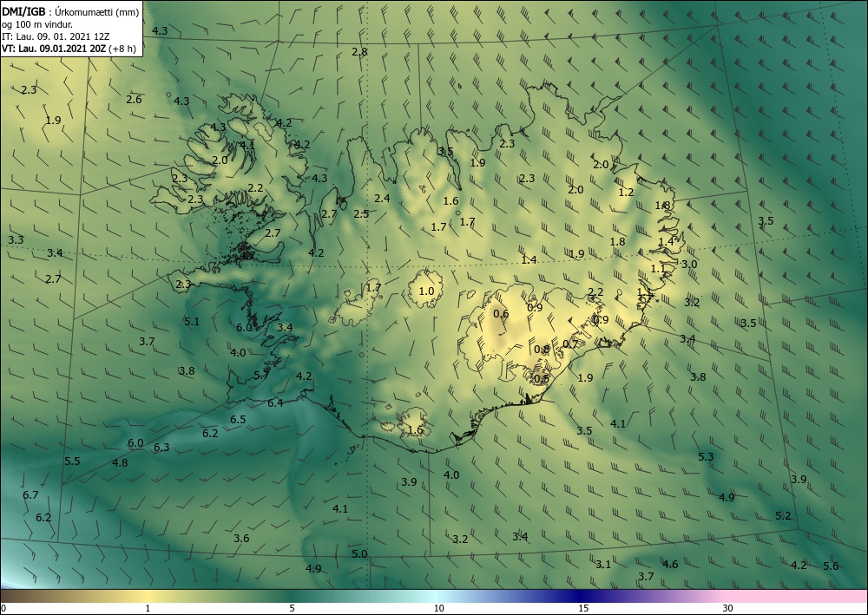The height and width of the screenshot is (615, 868).
Task: Click the map value '0.5'
Action: click(542, 378)
